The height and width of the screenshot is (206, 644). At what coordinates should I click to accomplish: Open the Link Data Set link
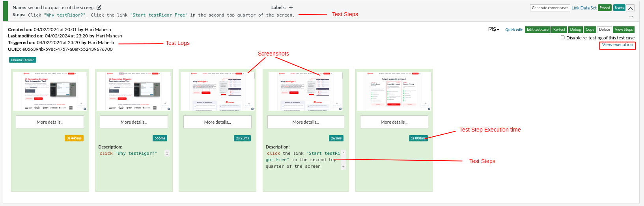(x=584, y=8)
